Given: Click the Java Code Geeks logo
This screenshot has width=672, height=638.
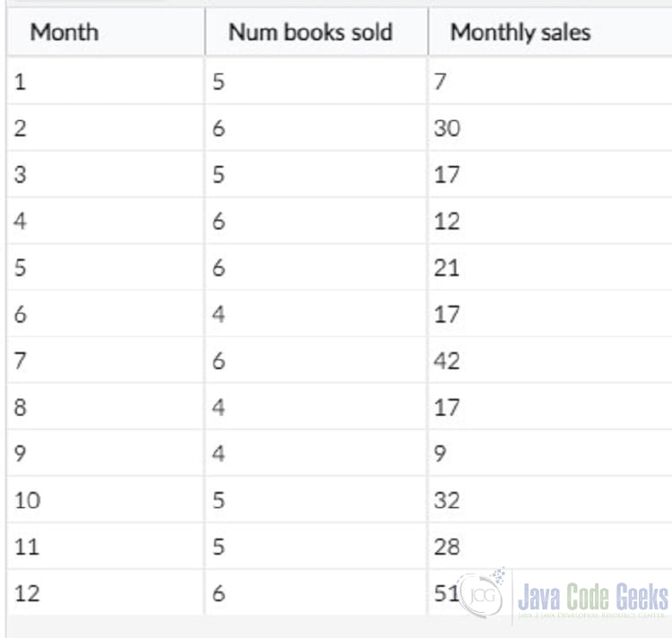Looking at the screenshot, I should point(564,596).
